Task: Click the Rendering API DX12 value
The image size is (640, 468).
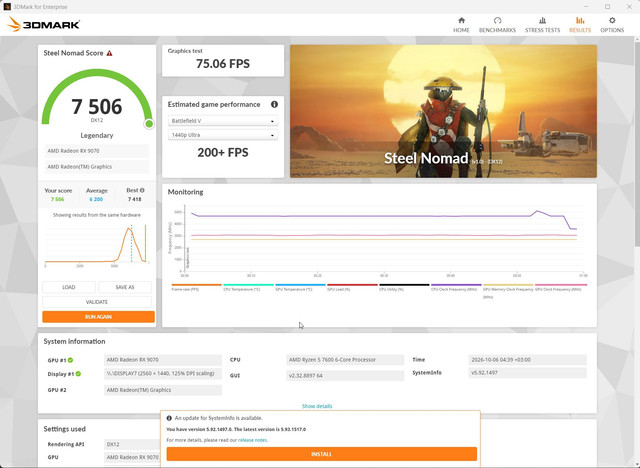Action: (x=132, y=444)
